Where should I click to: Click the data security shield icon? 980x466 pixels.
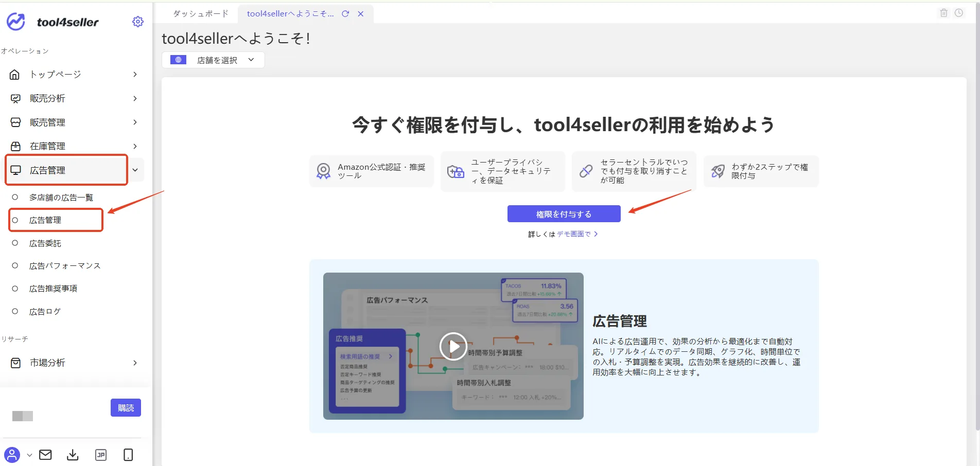point(456,171)
